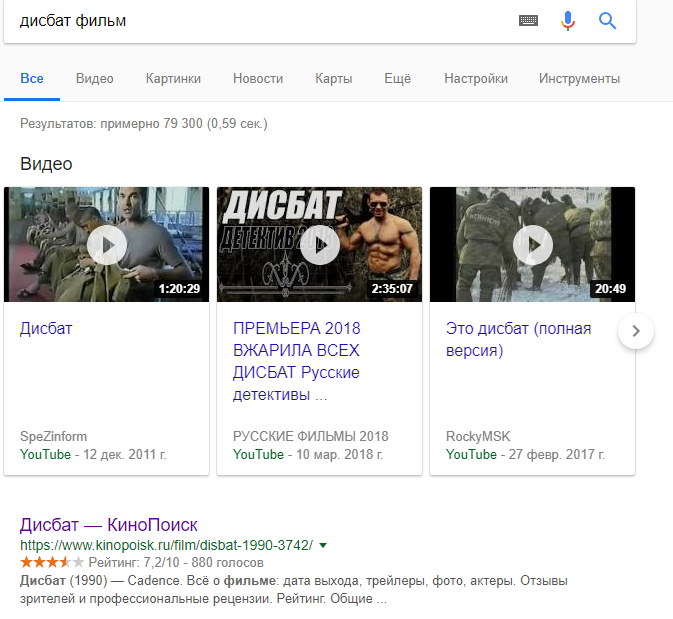This screenshot has width=673, height=619.
Task: Play the 20:49 video thumbnail
Action: [x=532, y=244]
